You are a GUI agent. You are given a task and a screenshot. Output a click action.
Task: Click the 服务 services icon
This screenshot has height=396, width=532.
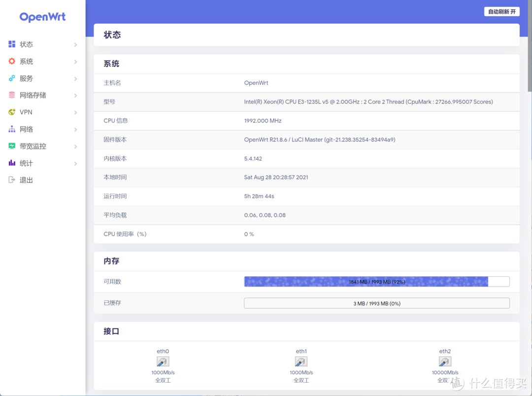[12, 78]
